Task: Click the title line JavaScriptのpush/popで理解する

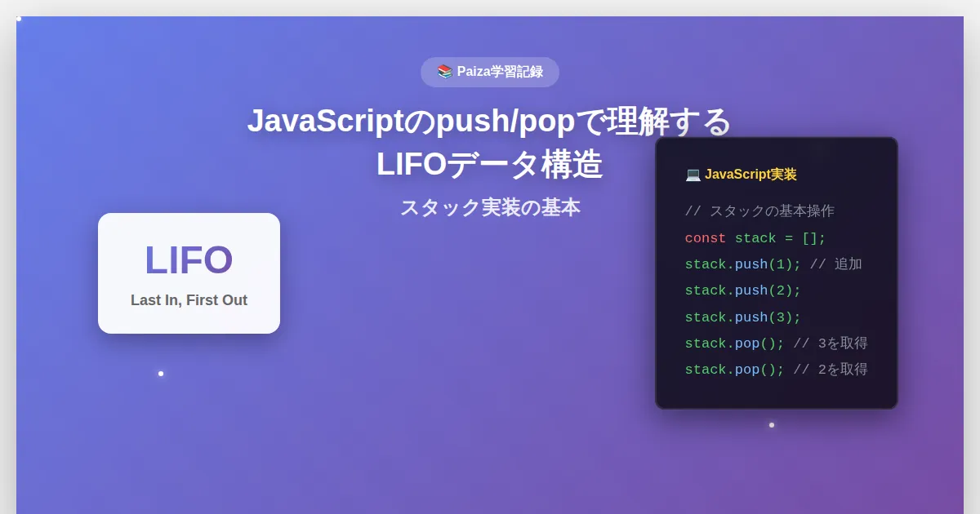Action: coord(489,122)
